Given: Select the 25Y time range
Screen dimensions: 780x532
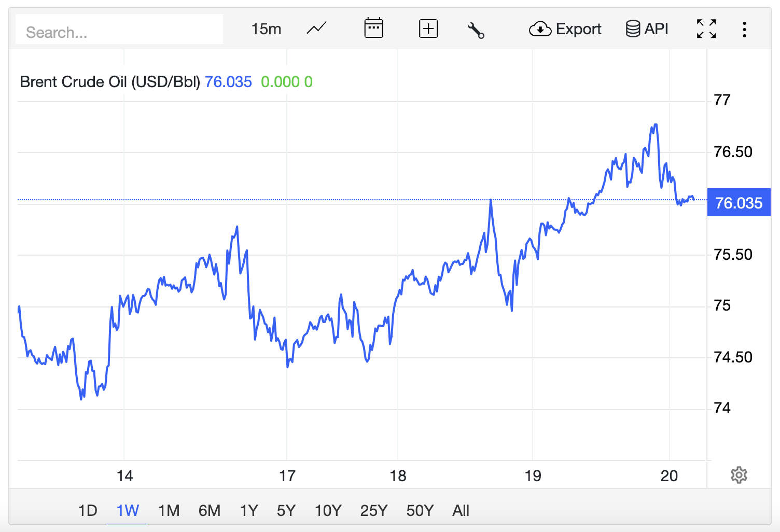Looking at the screenshot, I should tap(373, 511).
